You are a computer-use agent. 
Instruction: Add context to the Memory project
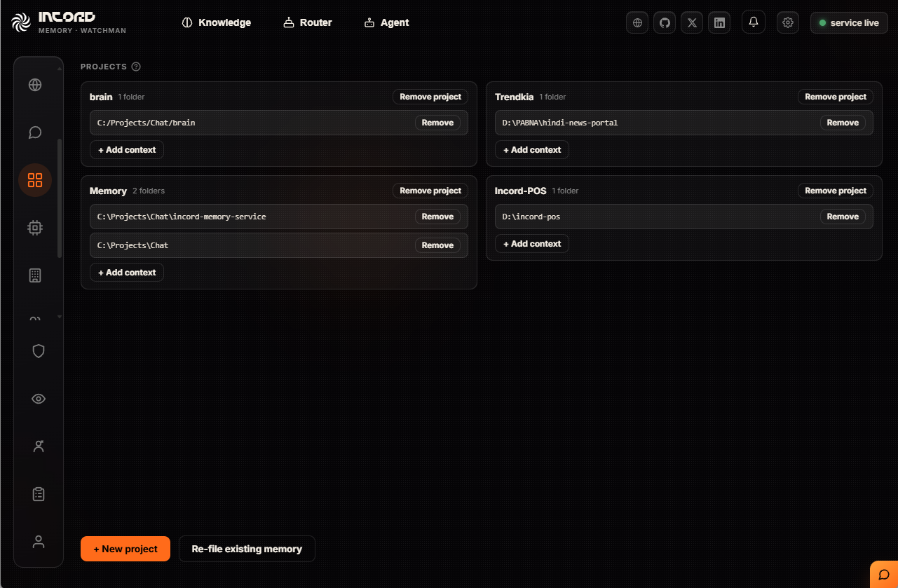tap(127, 273)
